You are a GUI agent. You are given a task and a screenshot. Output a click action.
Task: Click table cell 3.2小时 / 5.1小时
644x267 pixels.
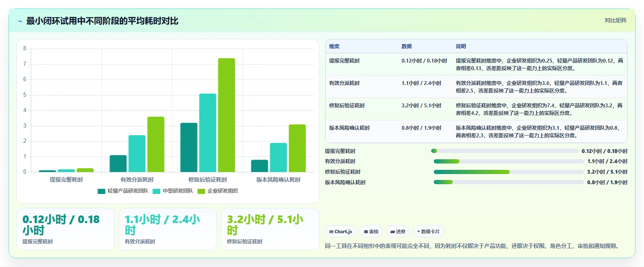coord(421,106)
